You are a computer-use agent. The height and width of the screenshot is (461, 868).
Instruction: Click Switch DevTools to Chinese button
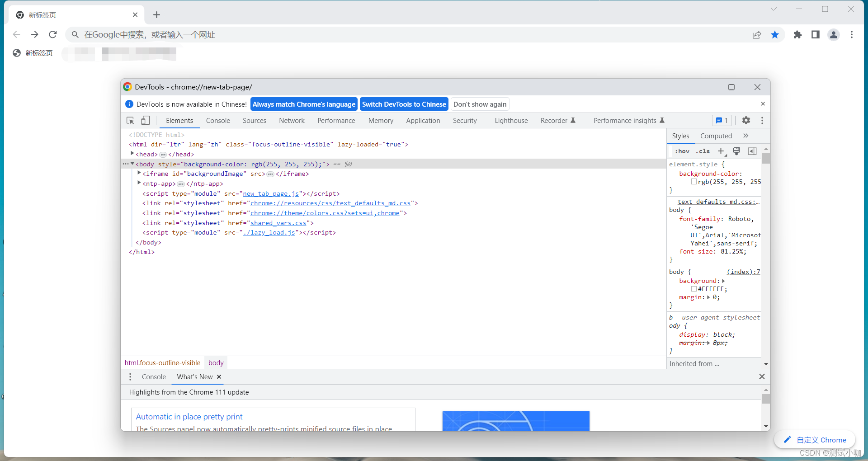pos(404,104)
